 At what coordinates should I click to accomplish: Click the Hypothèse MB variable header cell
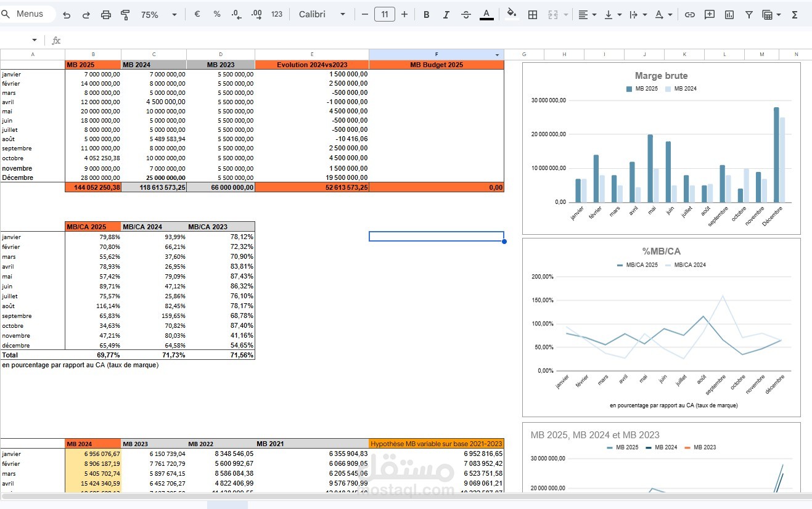[x=437, y=444]
